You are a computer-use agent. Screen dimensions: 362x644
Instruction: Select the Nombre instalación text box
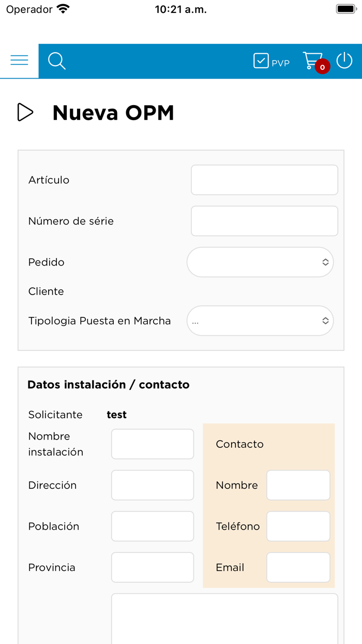tap(153, 444)
